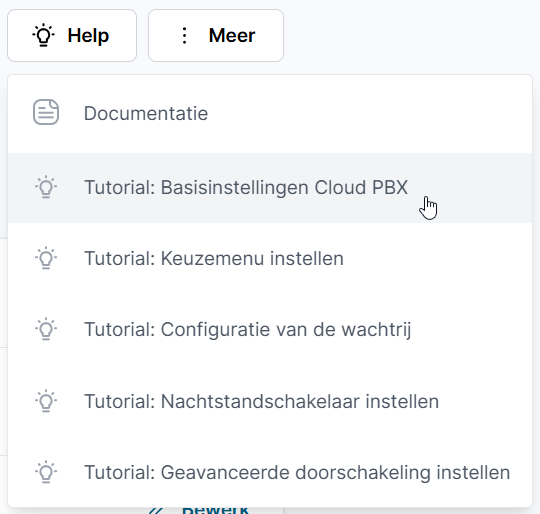Click the Documentatie page icon
540x514 pixels.
pos(46,112)
